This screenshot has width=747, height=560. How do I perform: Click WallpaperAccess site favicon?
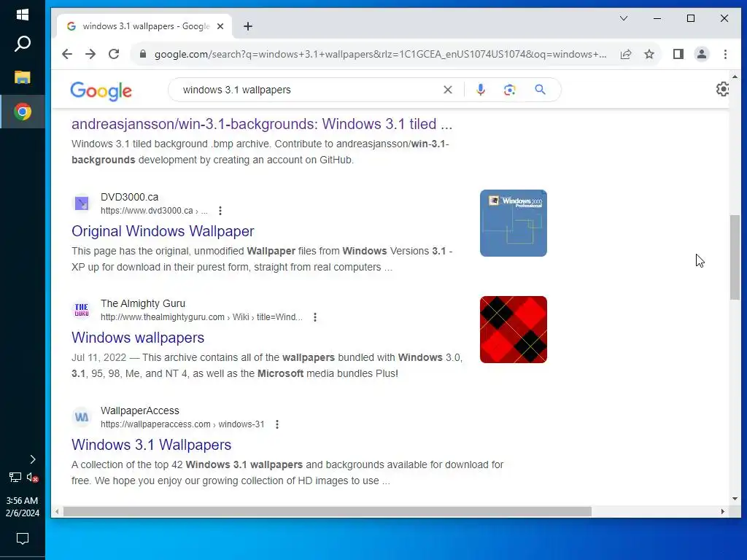pyautogui.click(x=82, y=417)
